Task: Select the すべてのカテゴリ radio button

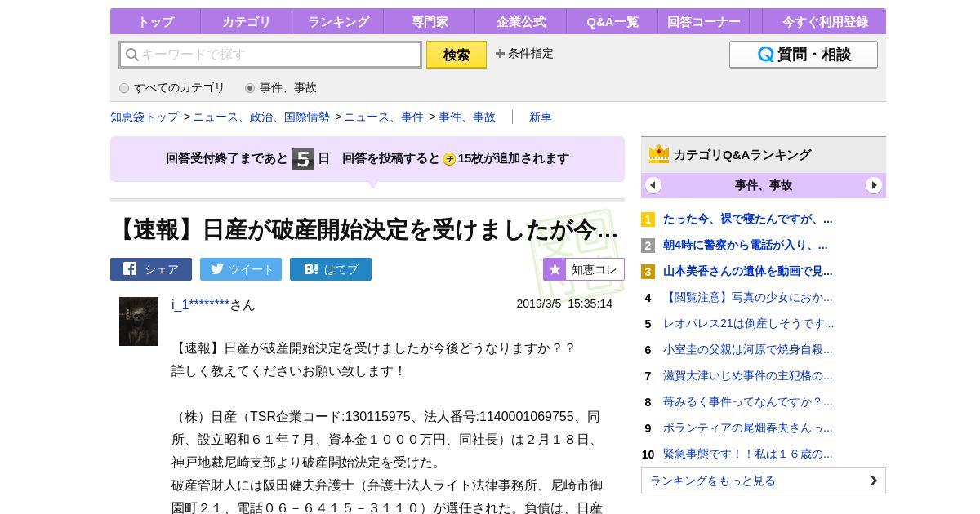Action: (x=124, y=88)
